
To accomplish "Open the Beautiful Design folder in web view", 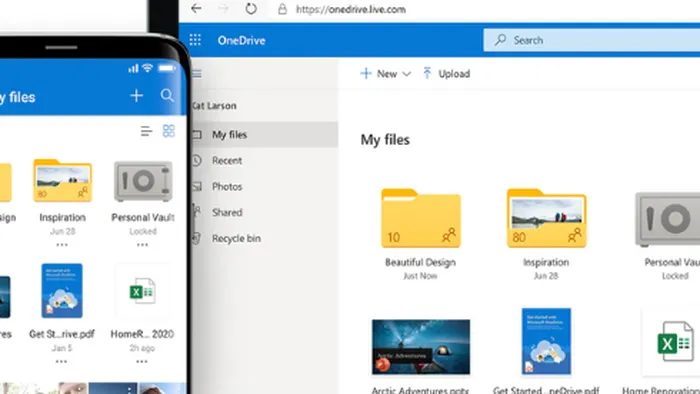I will (x=421, y=218).
